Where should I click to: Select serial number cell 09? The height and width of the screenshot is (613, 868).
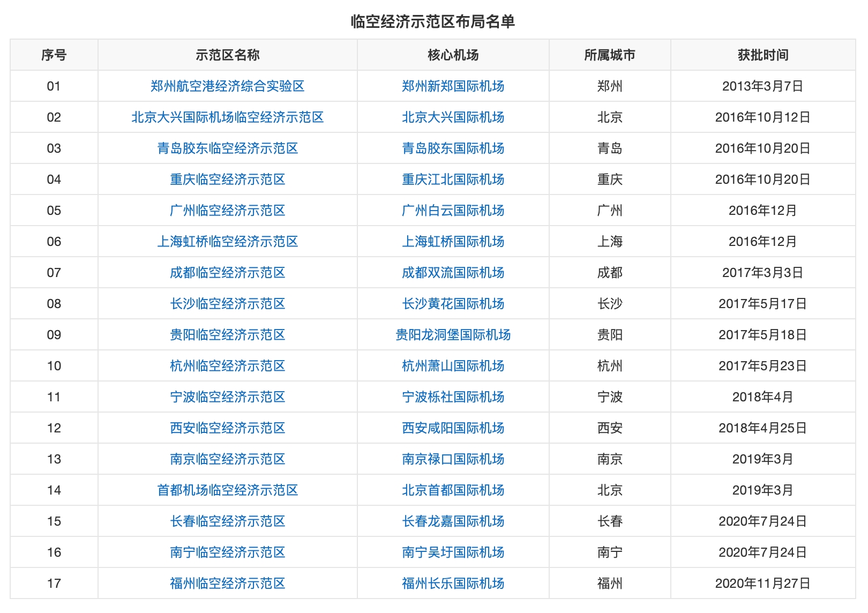click(x=54, y=335)
